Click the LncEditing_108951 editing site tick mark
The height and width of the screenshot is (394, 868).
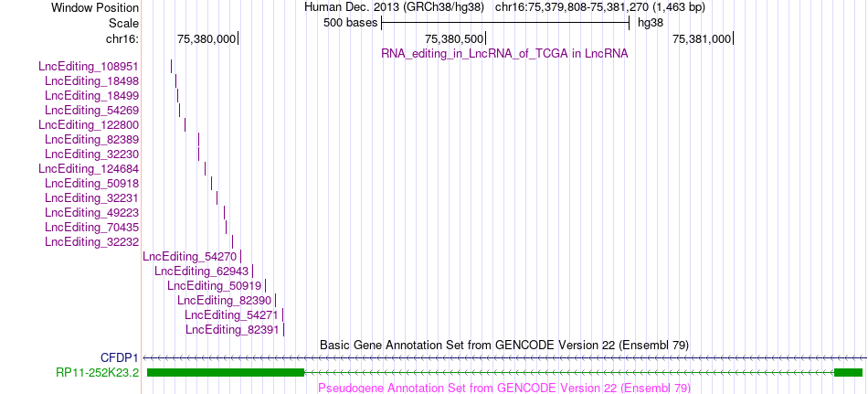click(x=172, y=67)
